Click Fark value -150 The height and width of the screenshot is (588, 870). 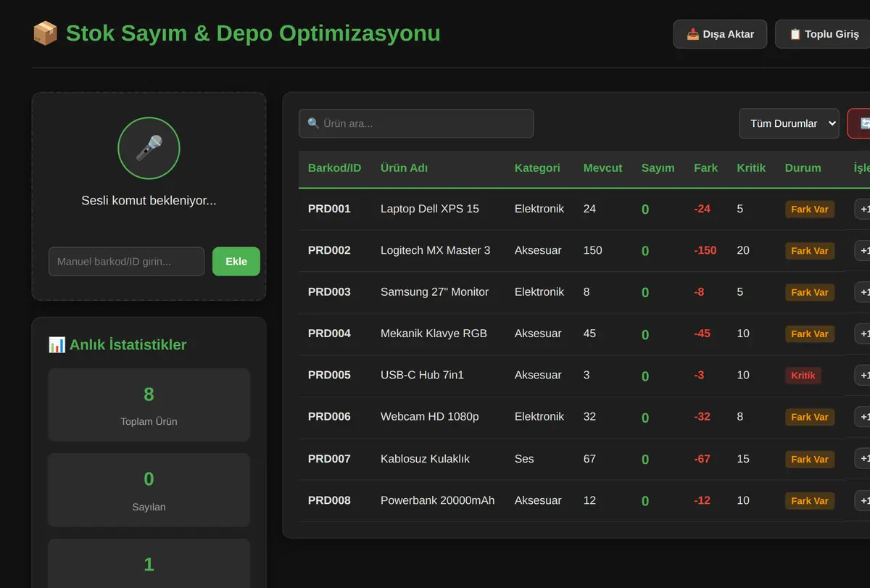pyautogui.click(x=705, y=250)
